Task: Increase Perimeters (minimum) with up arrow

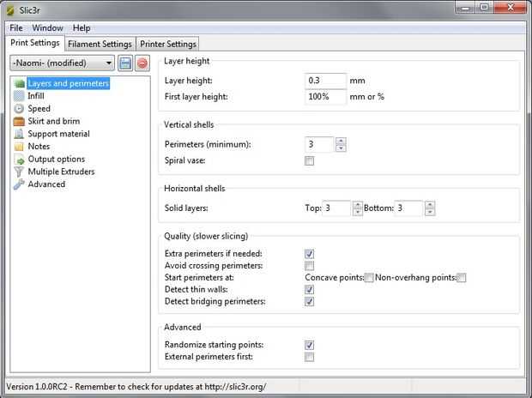Action: tap(341, 141)
